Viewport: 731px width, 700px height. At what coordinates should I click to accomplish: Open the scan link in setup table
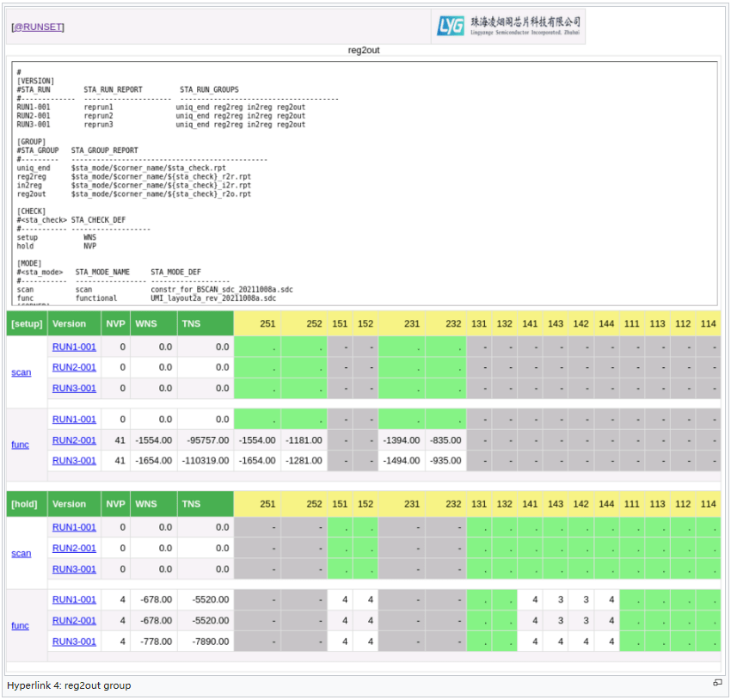[x=21, y=372]
